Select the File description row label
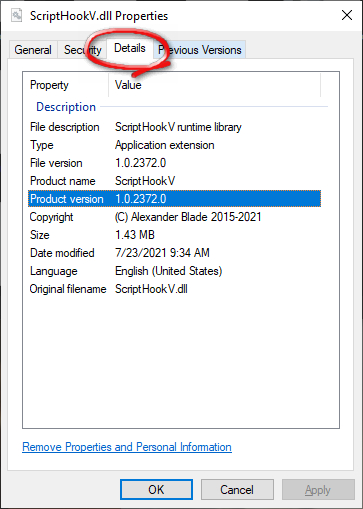 (65, 127)
